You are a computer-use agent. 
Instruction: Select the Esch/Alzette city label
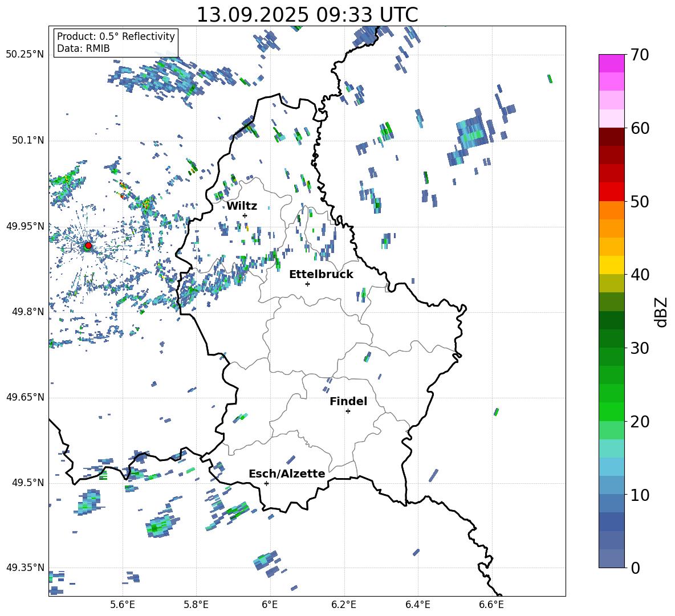coord(287,474)
